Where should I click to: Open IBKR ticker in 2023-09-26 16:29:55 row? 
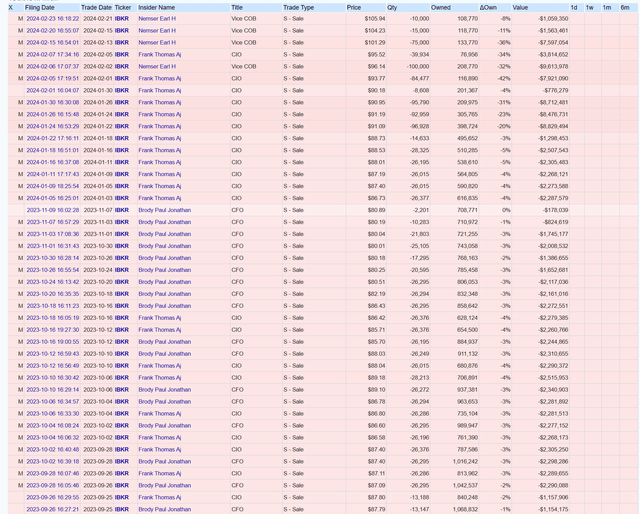click(x=122, y=498)
